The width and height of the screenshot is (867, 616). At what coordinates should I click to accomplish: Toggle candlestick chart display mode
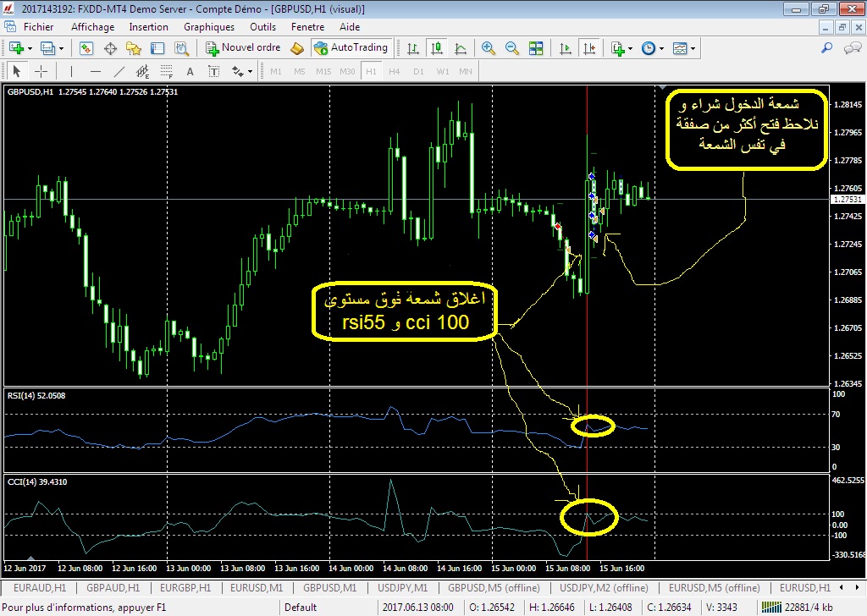[x=435, y=48]
